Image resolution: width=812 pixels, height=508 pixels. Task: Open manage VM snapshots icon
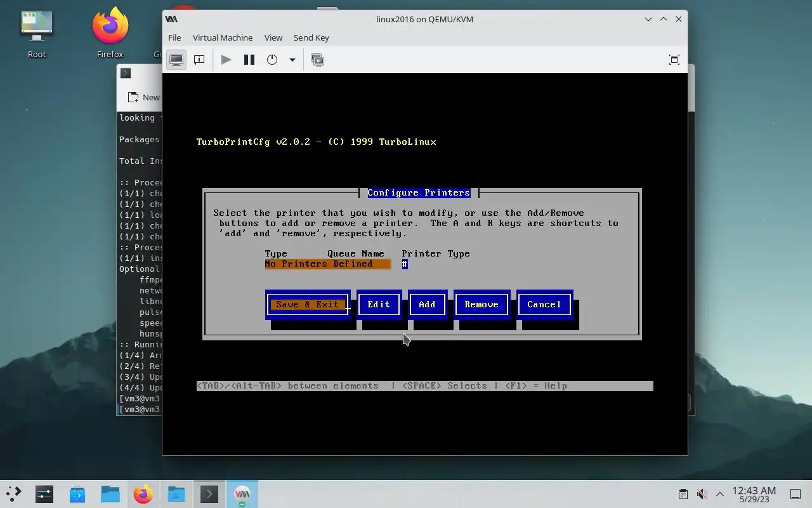click(318, 60)
